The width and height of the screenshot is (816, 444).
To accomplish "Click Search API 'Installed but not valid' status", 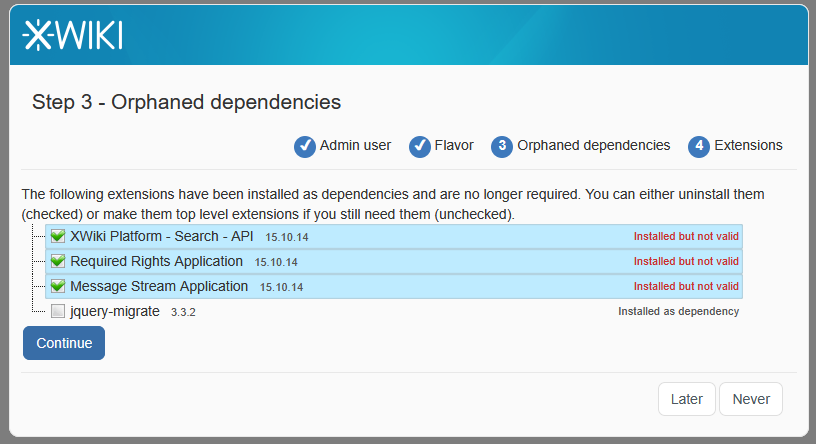I will pos(686,236).
